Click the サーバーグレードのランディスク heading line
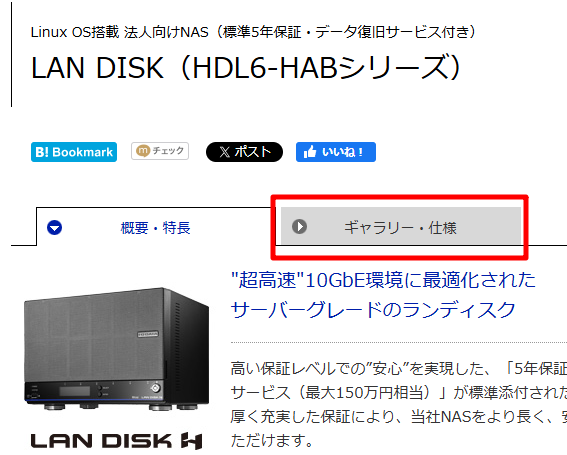 (373, 310)
